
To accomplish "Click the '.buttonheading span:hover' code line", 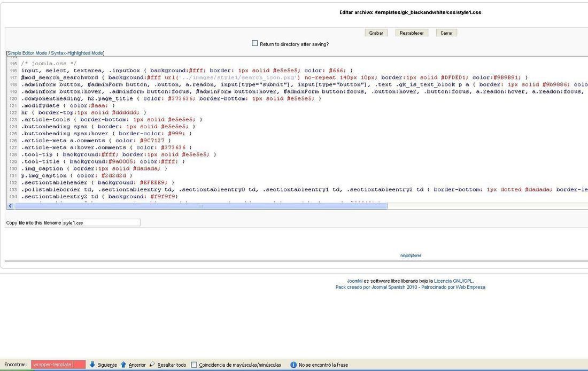I will tap(106, 134).
